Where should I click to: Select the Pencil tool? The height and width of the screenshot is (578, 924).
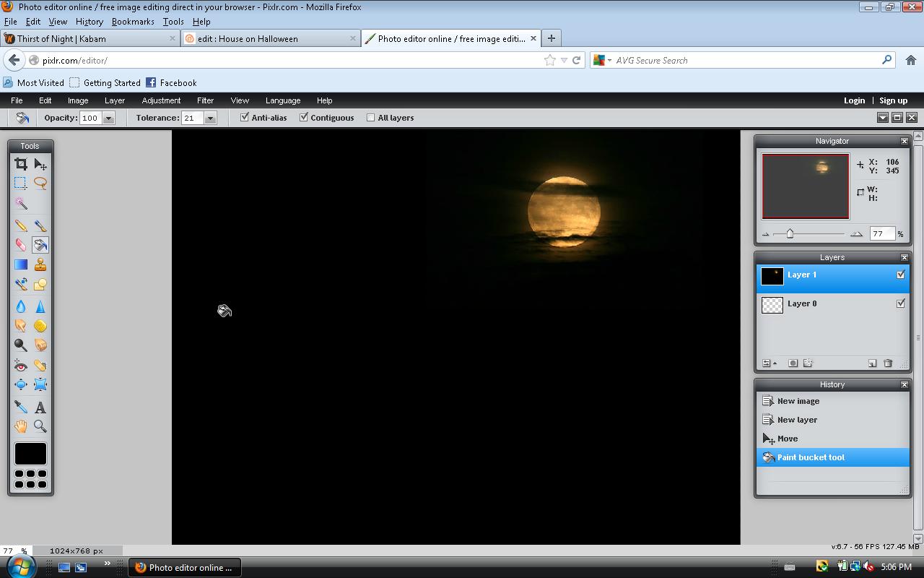pos(21,226)
